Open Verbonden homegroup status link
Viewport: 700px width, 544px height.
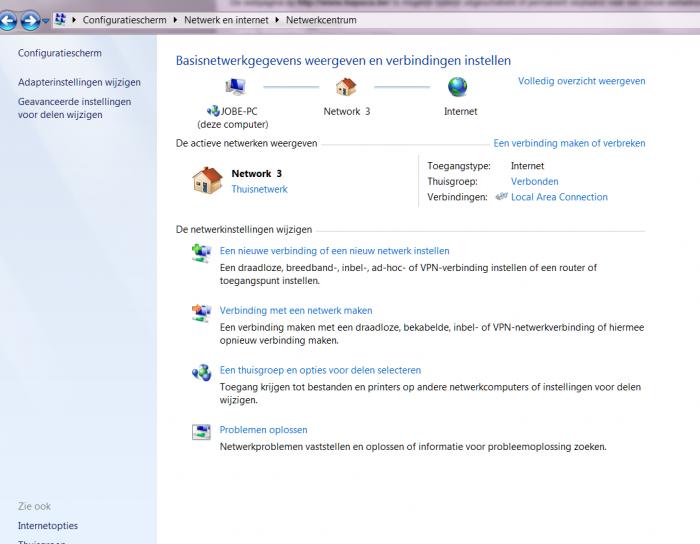click(534, 182)
